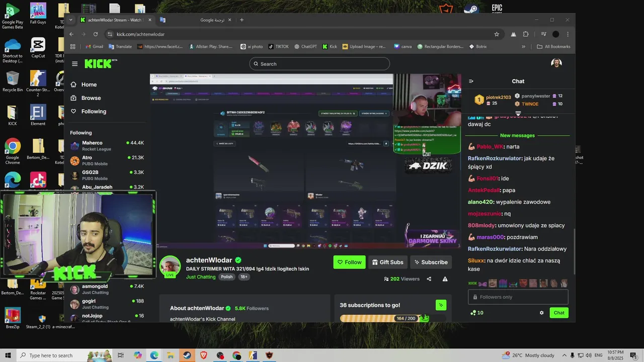Switch to the Google Translate tab
This screenshot has width=644, height=362.
pos(196,20)
